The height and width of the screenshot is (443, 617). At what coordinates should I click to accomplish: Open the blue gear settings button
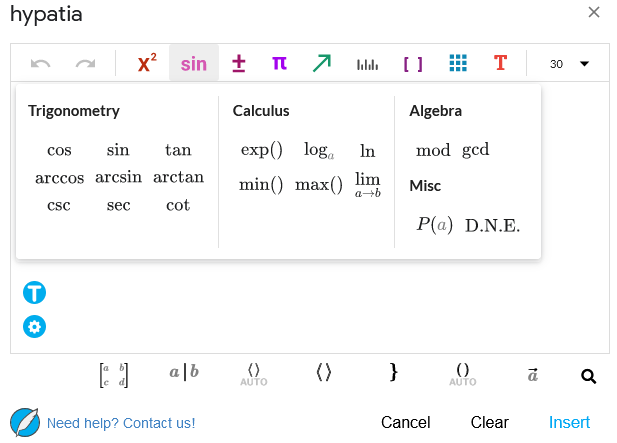(x=34, y=327)
